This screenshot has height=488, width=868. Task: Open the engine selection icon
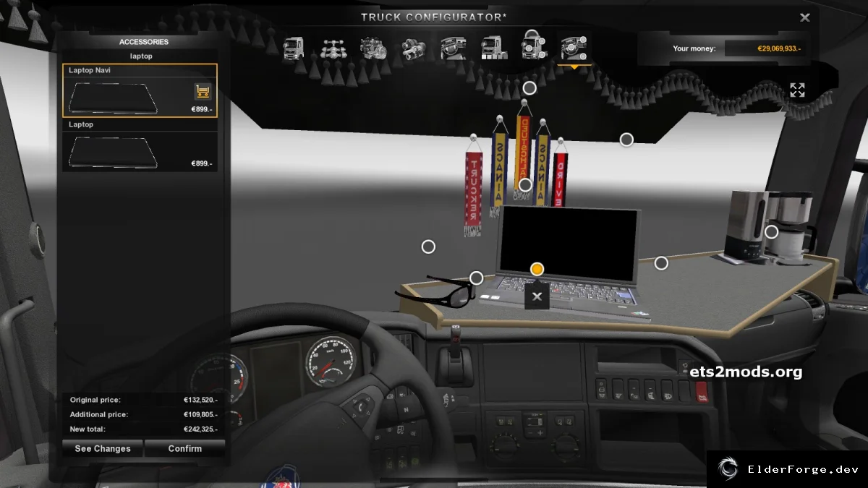[x=373, y=48]
